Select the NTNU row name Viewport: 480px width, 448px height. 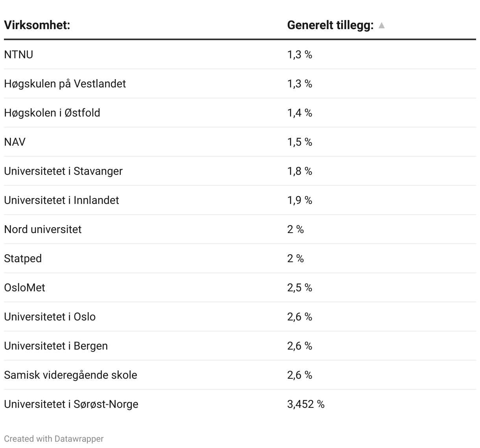pos(18,54)
